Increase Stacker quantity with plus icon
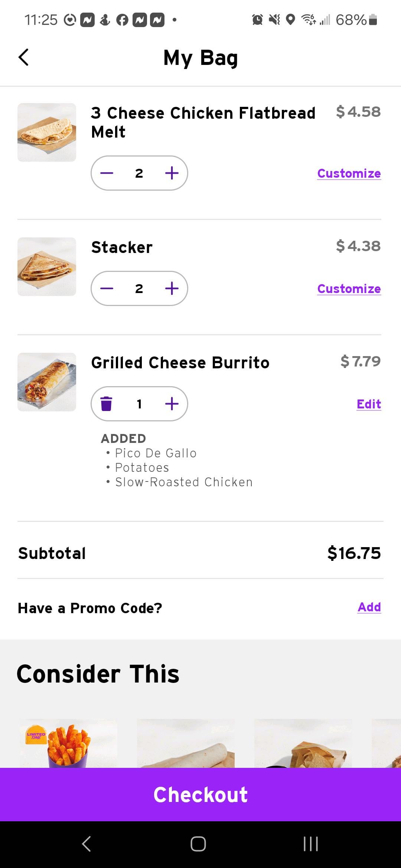401x868 pixels. tap(172, 289)
